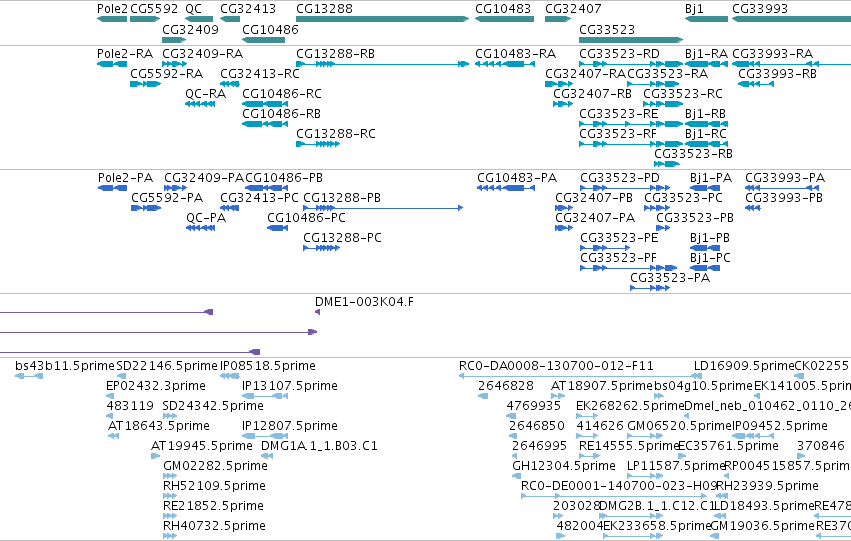The width and height of the screenshot is (851, 541).
Task: Click the Bj1-PC protein label
Action: pos(710,258)
